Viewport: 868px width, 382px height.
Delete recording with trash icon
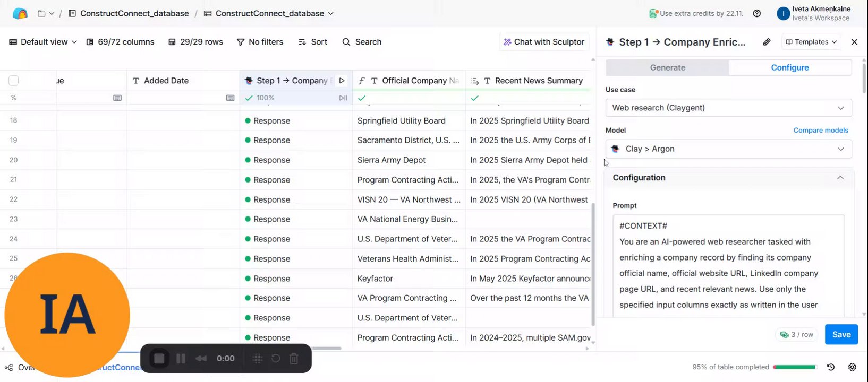(x=294, y=359)
